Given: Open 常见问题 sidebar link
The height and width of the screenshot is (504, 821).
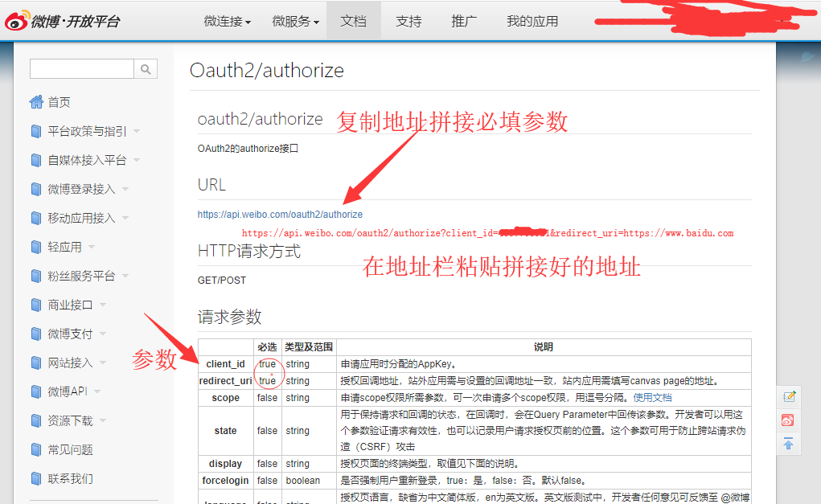Looking at the screenshot, I should click(x=70, y=449).
